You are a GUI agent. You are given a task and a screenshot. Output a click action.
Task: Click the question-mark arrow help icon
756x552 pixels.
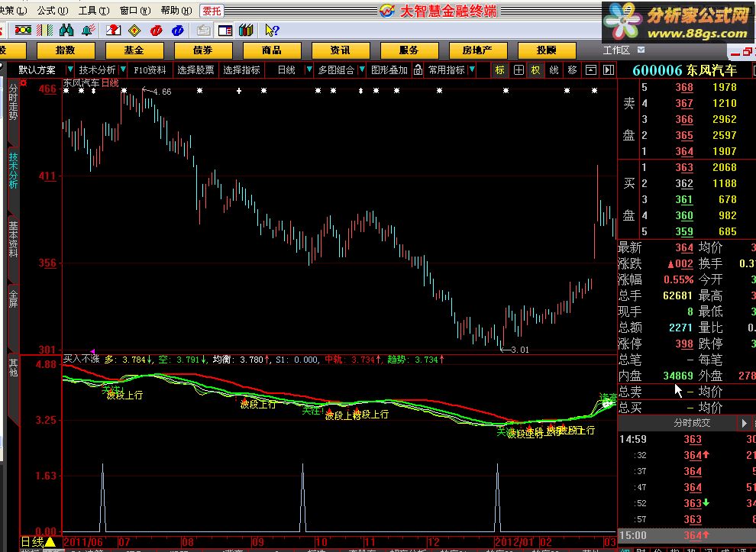(271, 31)
